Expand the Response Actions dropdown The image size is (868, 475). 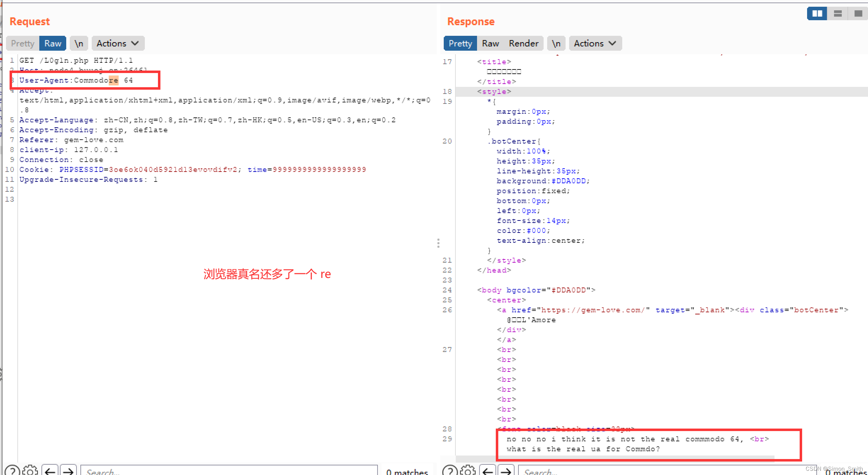pos(595,43)
